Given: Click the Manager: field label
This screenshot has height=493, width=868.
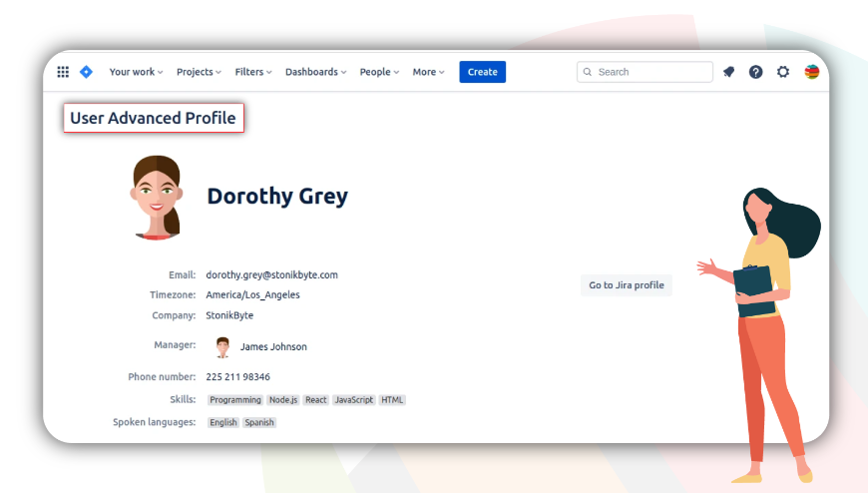Looking at the screenshot, I should coord(175,344).
